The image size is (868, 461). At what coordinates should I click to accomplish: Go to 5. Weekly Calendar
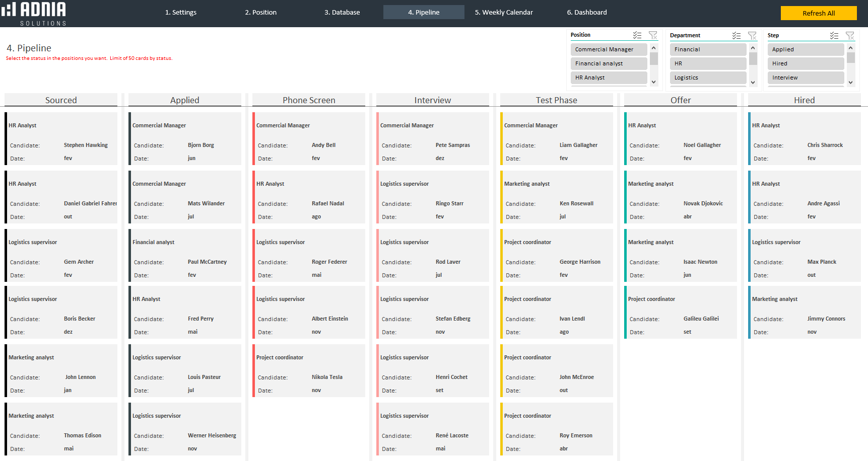[503, 13]
